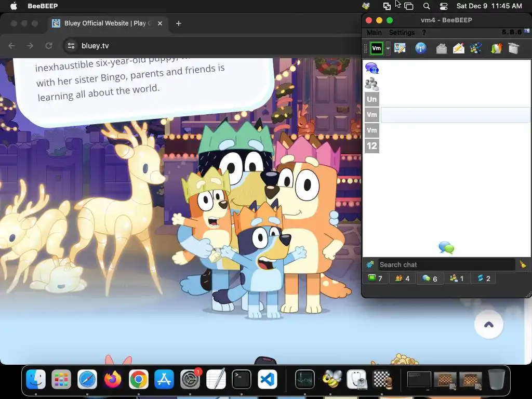This screenshot has width=532, height=399.
Task: Select the highlighted Vm chat row
Action: tap(447, 115)
